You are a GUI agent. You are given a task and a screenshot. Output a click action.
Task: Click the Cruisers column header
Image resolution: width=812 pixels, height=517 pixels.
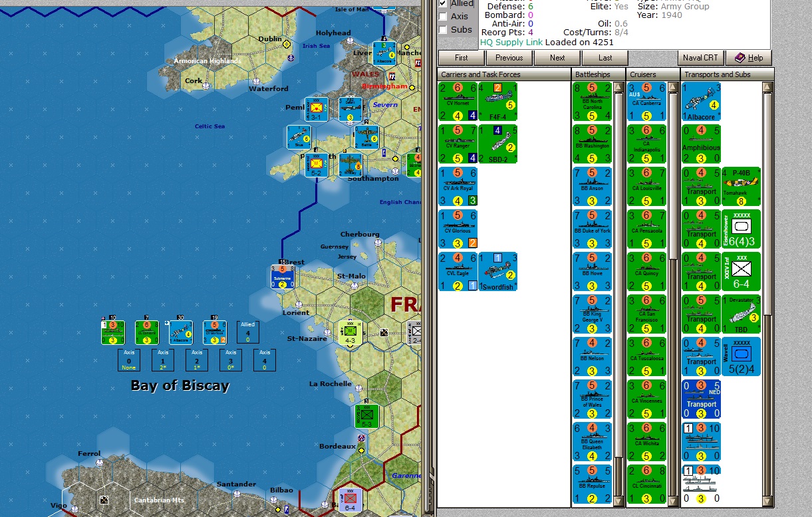coord(653,74)
